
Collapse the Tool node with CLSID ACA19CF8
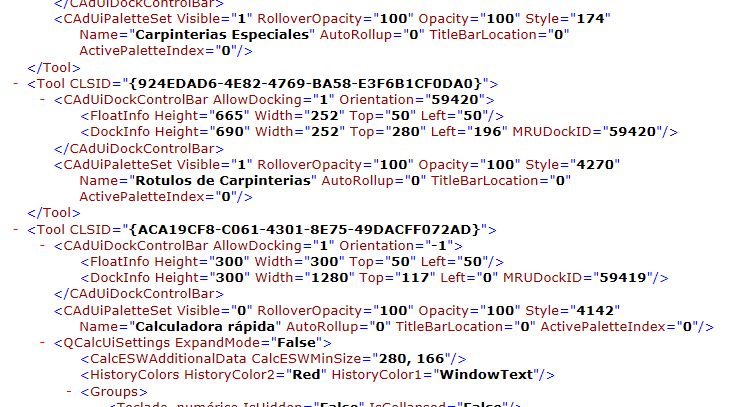click(16, 230)
